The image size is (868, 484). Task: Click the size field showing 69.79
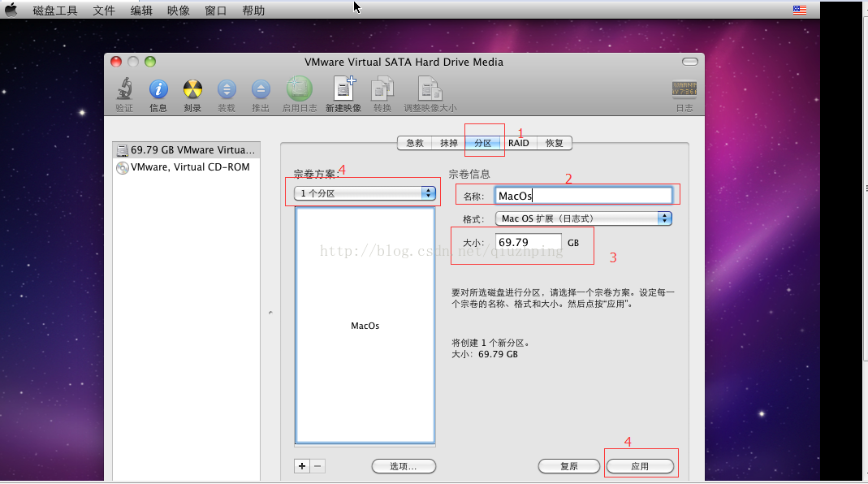tap(528, 243)
